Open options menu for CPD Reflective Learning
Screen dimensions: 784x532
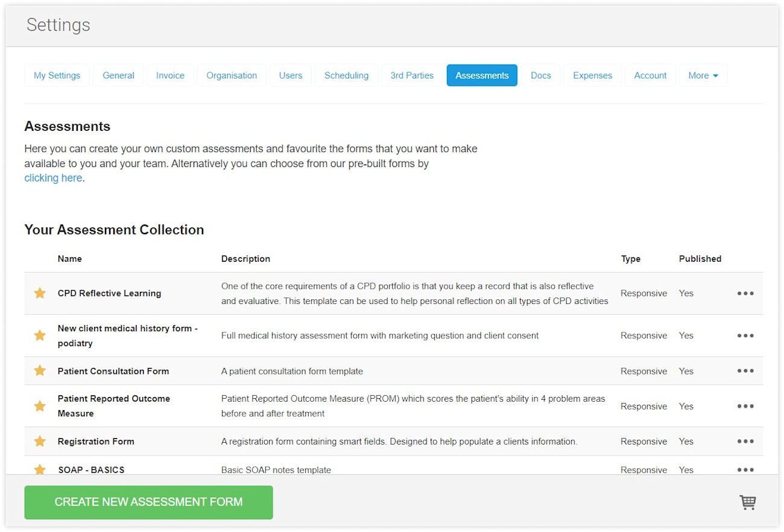click(x=745, y=293)
